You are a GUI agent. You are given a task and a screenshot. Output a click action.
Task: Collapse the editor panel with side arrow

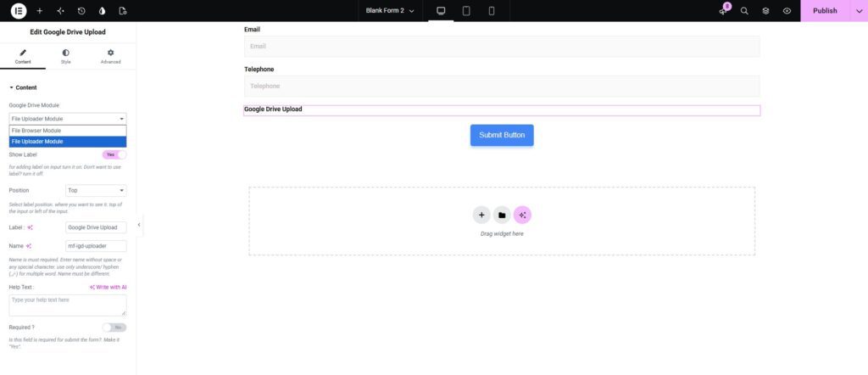(139, 225)
